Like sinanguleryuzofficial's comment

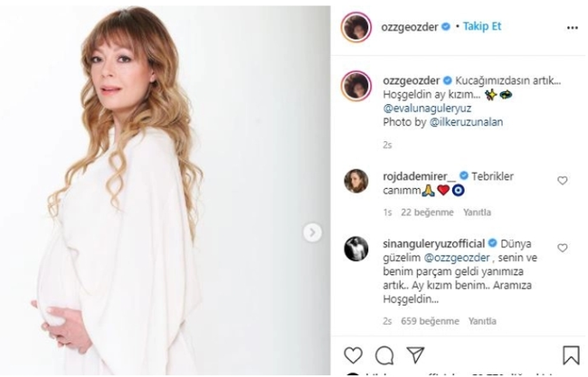[x=563, y=248]
